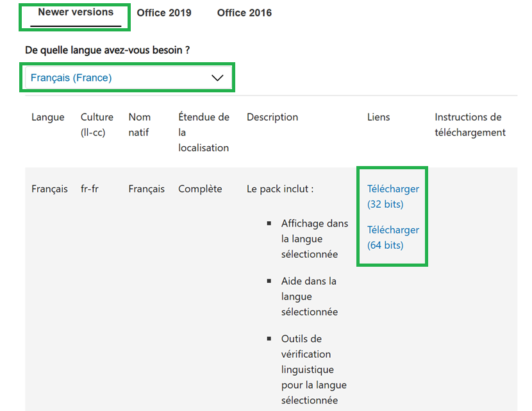This screenshot has height=411, width=532.
Task: Click the Télécharger (32 bits) link
Action: 393,196
